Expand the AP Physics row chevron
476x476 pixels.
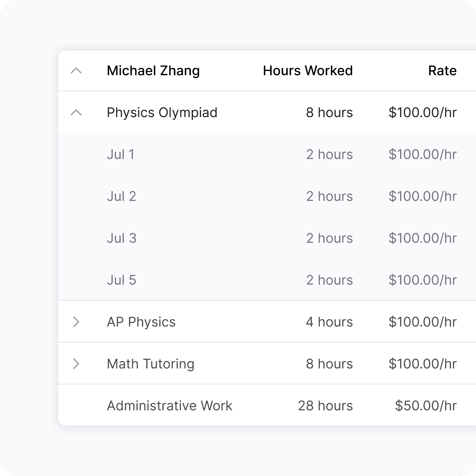pos(76,322)
